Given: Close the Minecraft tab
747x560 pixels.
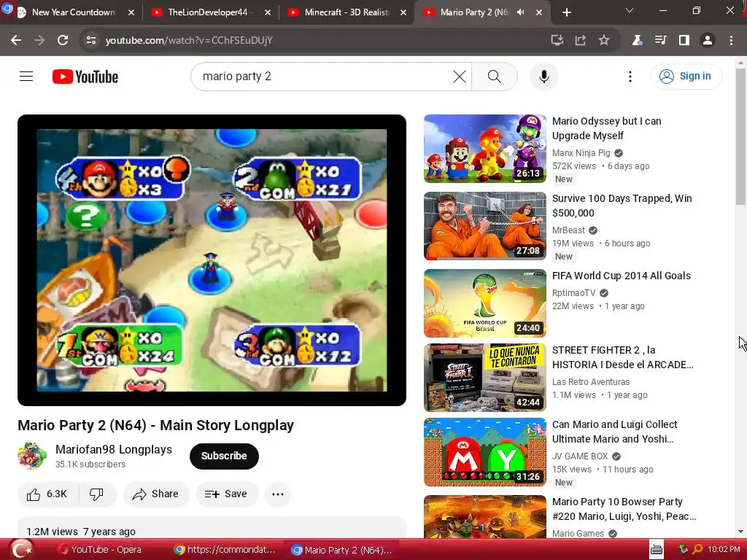Looking at the screenshot, I should point(403,12).
